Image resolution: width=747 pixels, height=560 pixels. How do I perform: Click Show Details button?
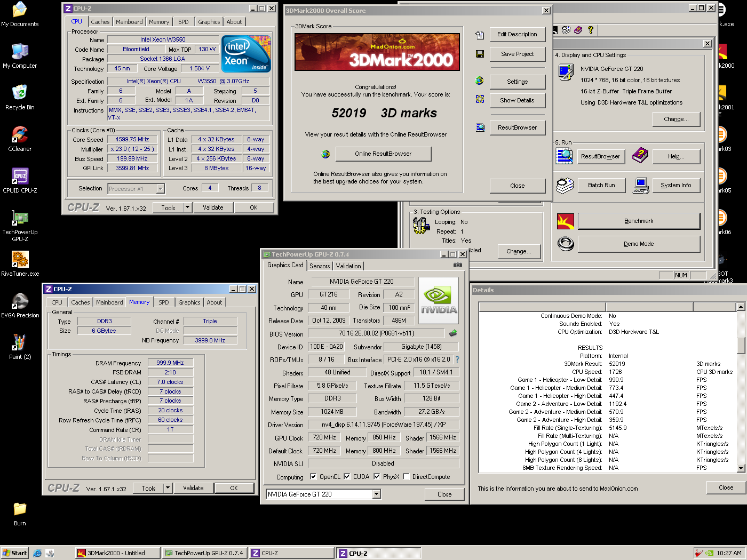517,100
